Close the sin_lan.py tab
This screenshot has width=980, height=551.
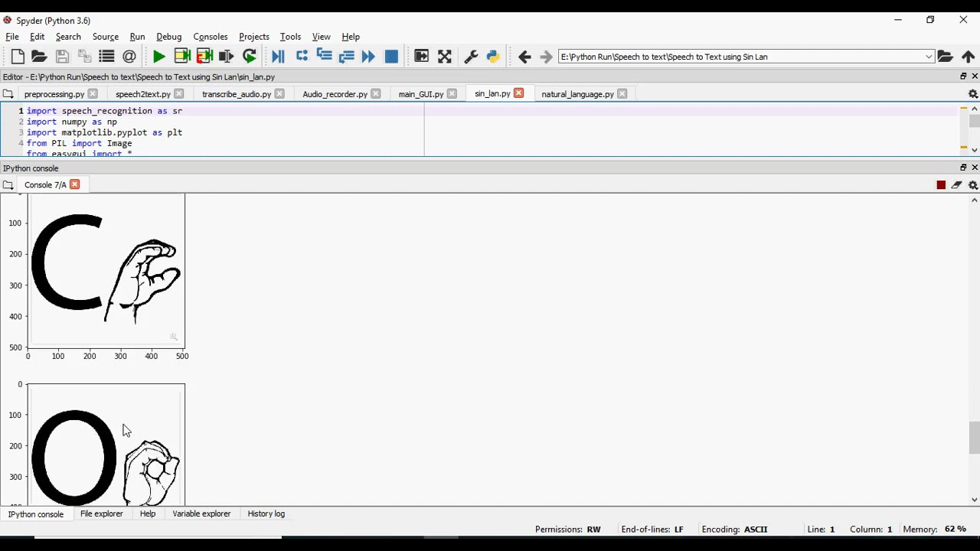519,93
